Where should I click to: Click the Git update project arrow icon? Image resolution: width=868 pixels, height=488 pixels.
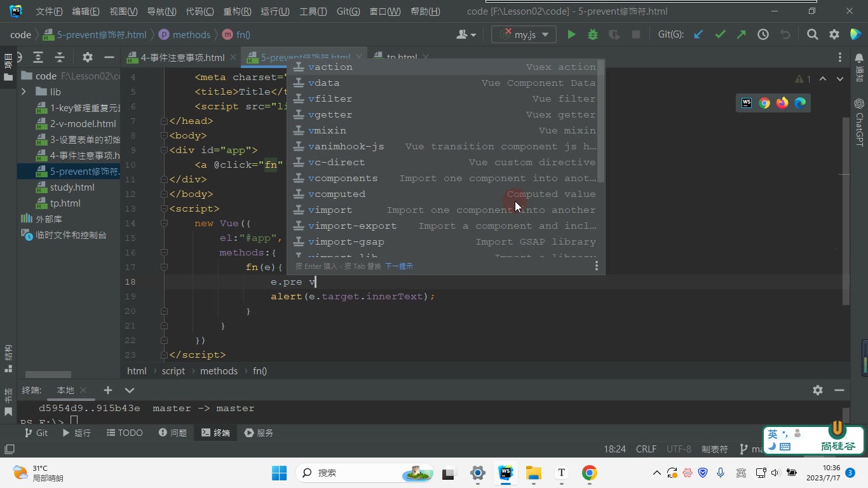point(698,35)
